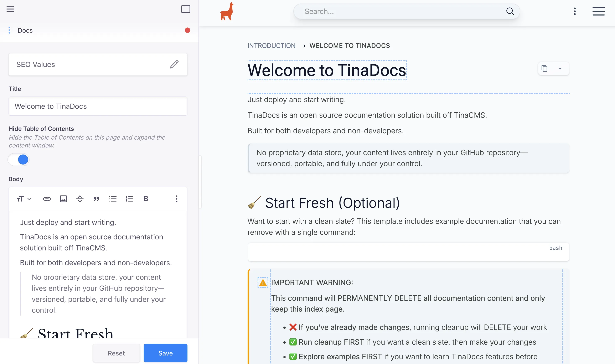Copy the page with the copy icon
Screen dimensions: 615x364
544,69
